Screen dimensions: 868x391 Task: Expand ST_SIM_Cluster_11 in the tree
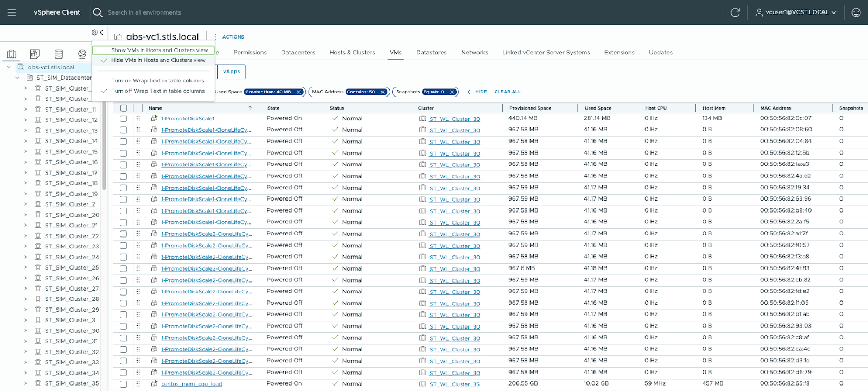pyautogui.click(x=25, y=110)
